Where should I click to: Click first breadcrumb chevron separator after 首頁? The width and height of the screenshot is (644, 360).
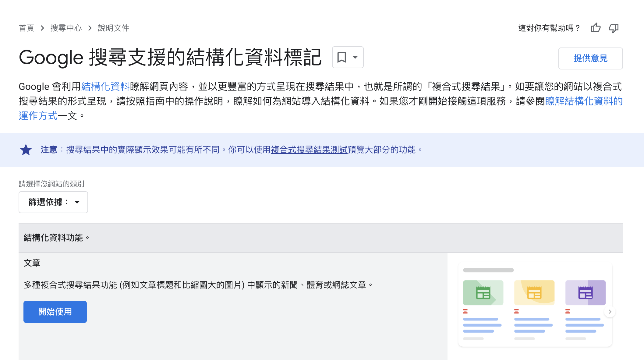click(42, 28)
